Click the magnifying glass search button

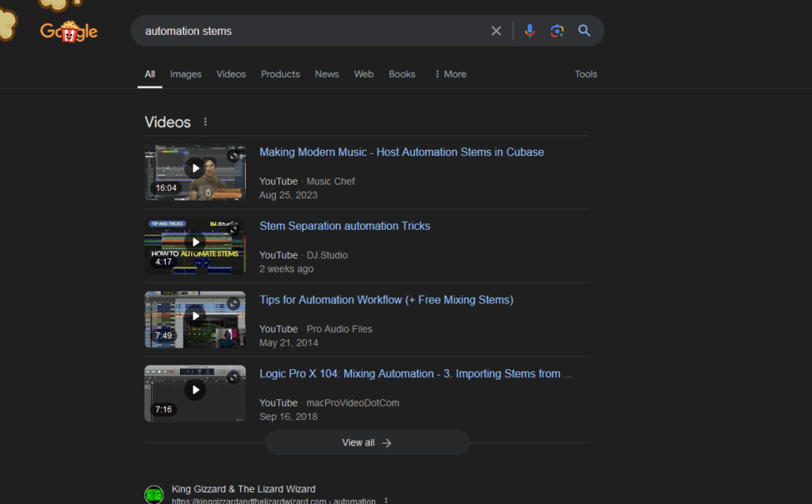[x=584, y=31]
